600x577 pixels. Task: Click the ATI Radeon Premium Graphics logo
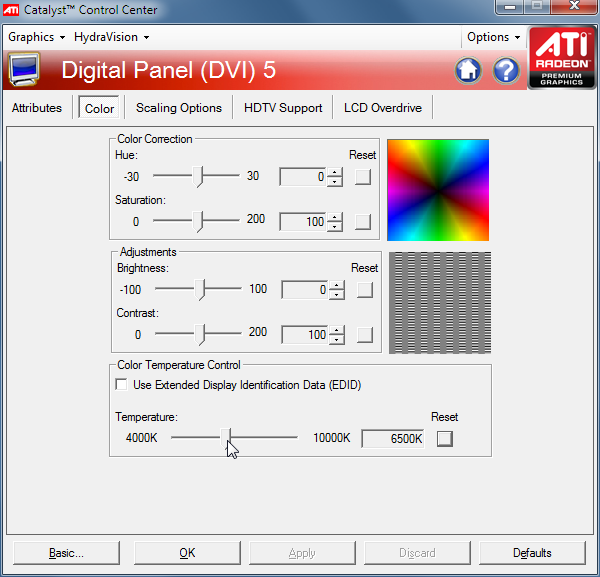(562, 58)
